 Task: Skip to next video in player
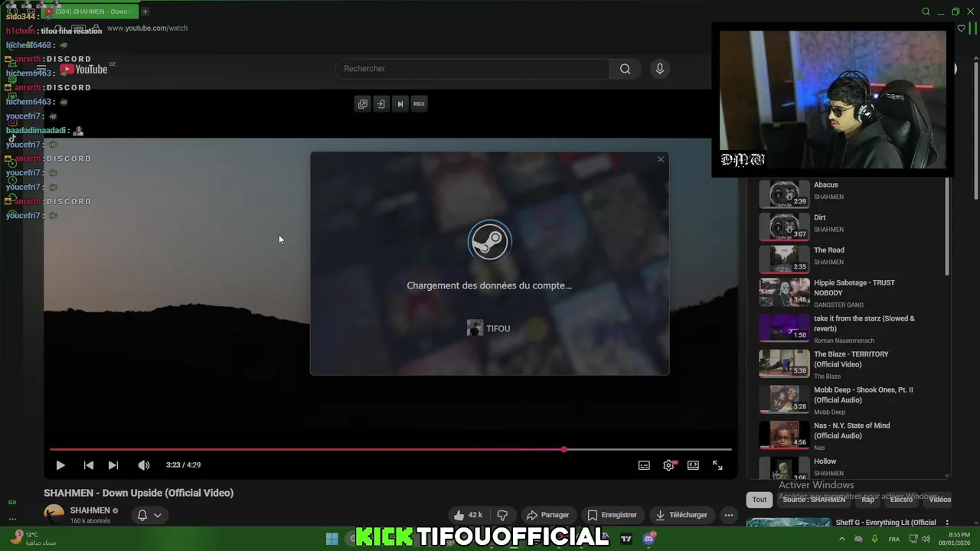click(113, 465)
